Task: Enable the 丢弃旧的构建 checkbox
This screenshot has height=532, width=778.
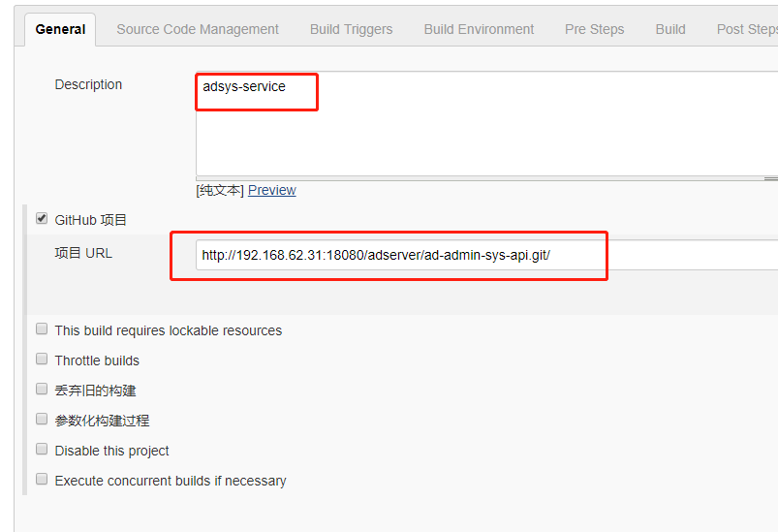Action: click(42, 389)
